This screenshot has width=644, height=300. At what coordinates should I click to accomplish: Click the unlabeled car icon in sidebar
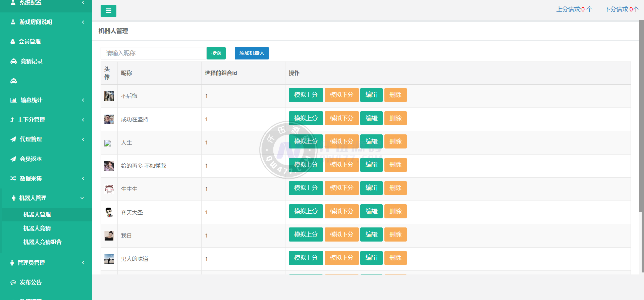coord(13,81)
